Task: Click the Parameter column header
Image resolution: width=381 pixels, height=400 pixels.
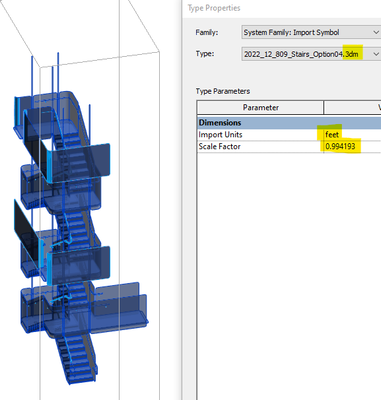Action: 260,107
